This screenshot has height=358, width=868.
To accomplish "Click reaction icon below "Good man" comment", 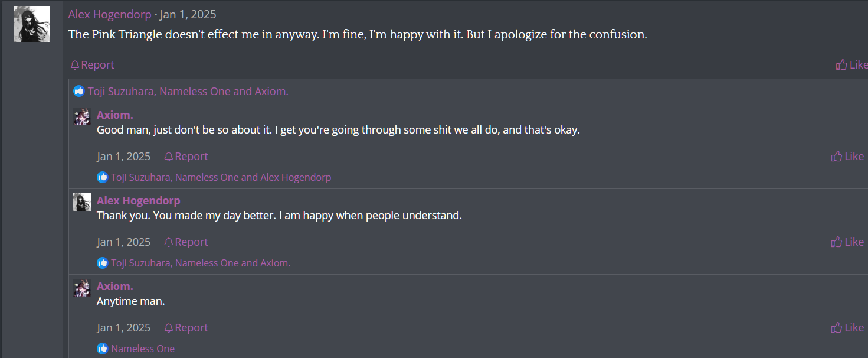I will tap(103, 177).
